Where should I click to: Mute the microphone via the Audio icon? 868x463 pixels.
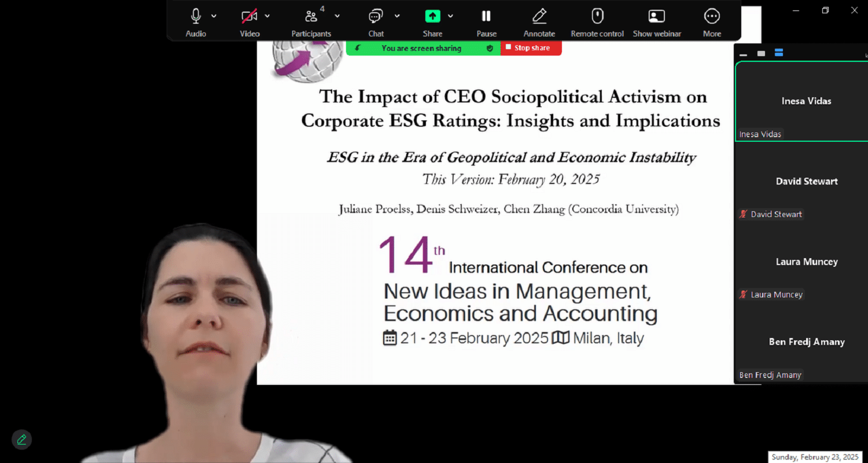pyautogui.click(x=196, y=17)
